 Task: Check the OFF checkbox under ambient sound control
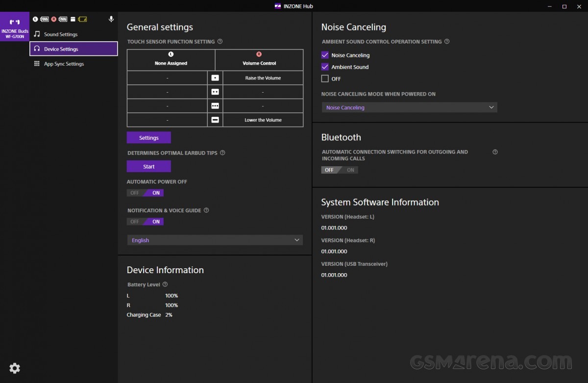(x=325, y=79)
